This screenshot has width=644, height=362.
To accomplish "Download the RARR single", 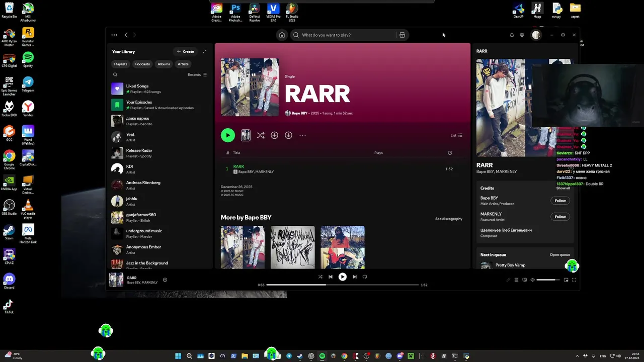I will (288, 135).
